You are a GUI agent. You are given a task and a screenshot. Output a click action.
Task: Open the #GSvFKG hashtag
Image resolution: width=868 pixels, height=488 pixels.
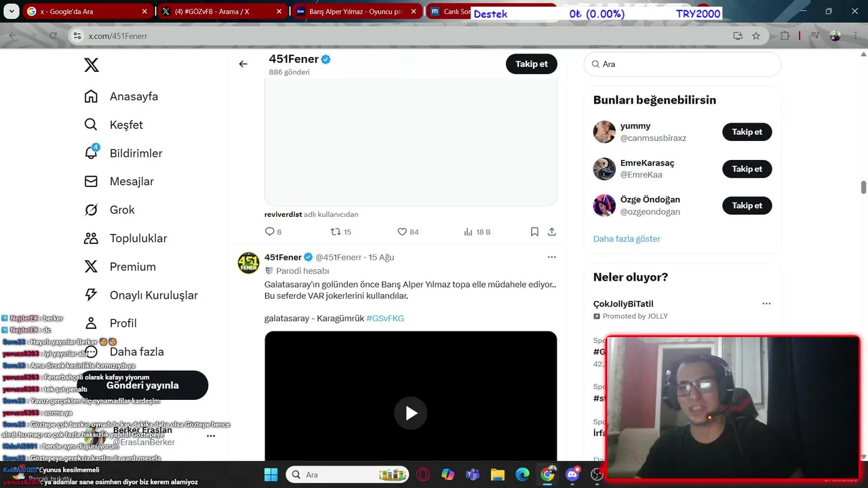(385, 318)
